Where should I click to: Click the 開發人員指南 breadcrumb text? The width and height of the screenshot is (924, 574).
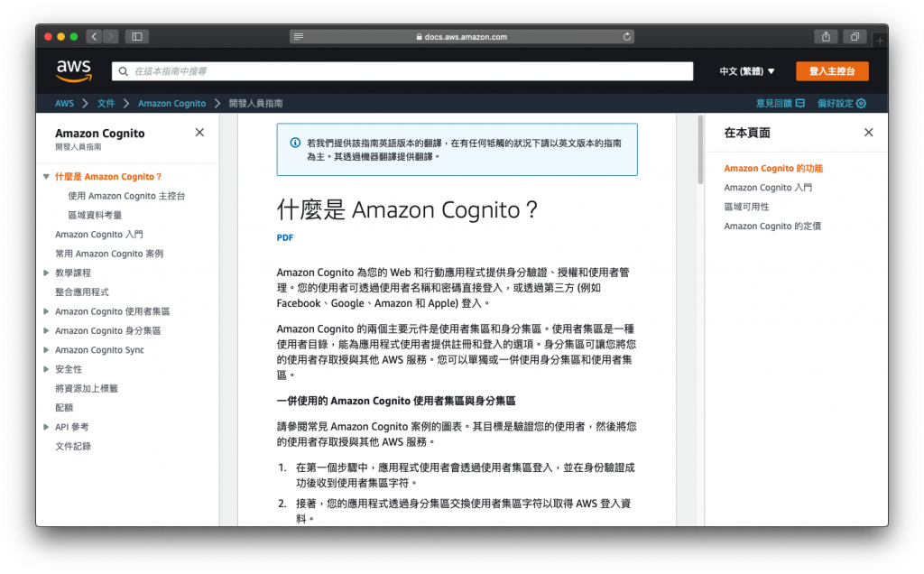[255, 103]
